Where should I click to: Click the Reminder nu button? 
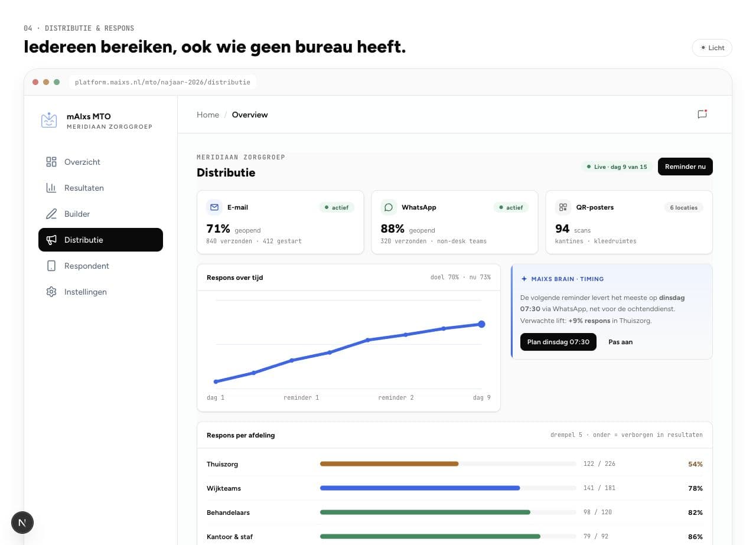(685, 167)
